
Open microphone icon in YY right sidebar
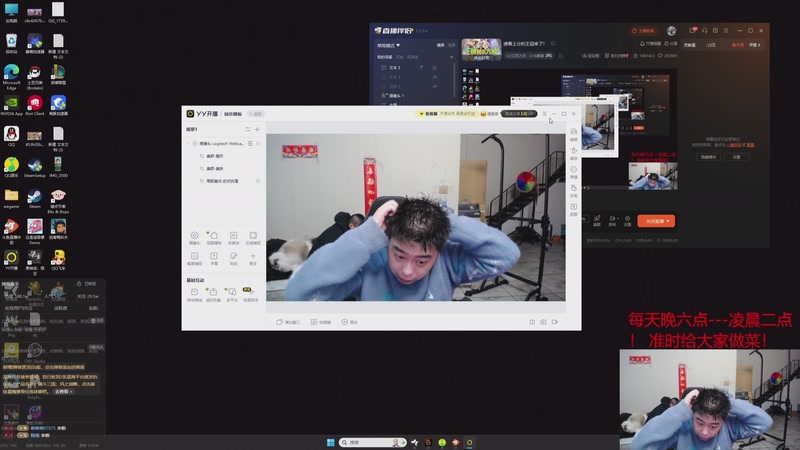coord(573,153)
